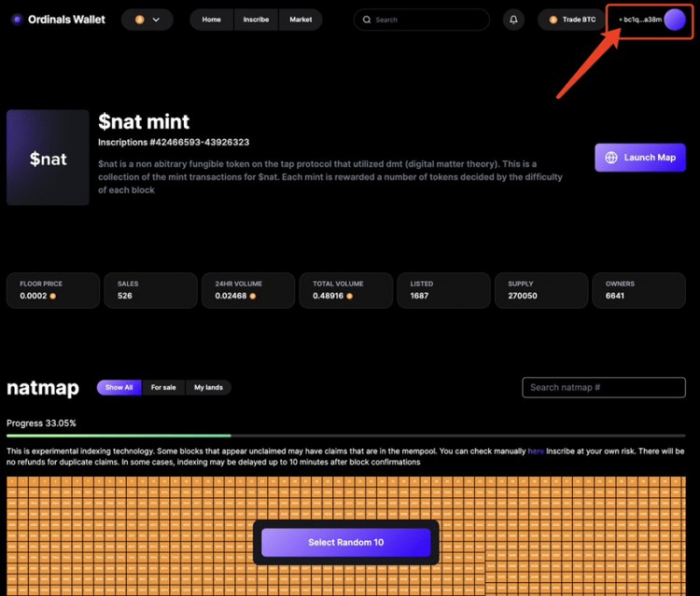Open the Bitcoin network dropdown
This screenshot has width=700, height=596.
(147, 20)
